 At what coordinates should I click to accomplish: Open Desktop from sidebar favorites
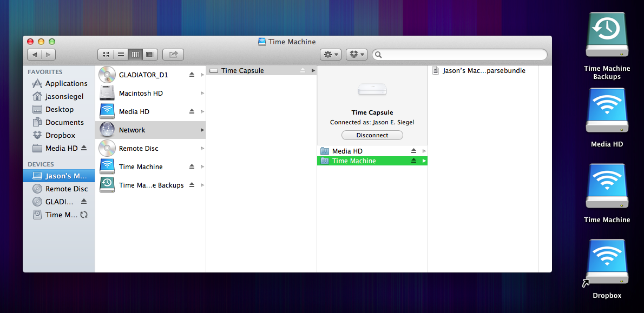[59, 109]
